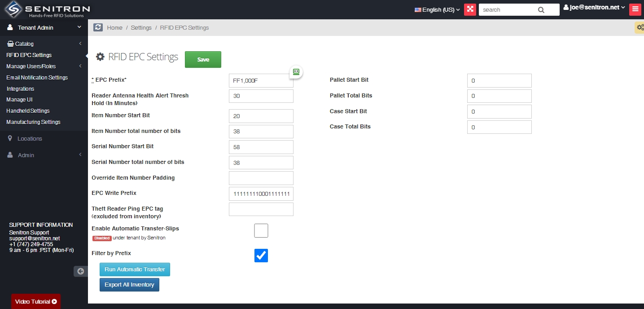Enable Automatic Transfer-Slips checkbox
Viewport: 644px width, 309px height.
[261, 230]
